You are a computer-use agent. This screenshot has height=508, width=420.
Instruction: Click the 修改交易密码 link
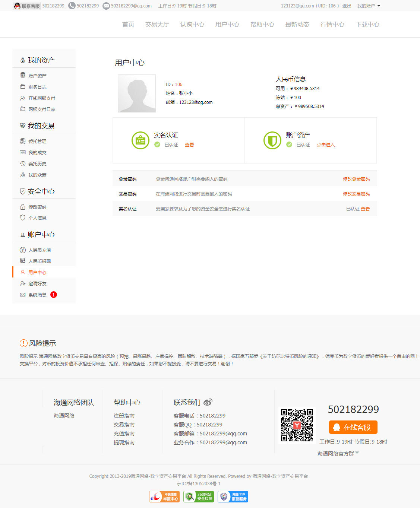click(x=356, y=194)
